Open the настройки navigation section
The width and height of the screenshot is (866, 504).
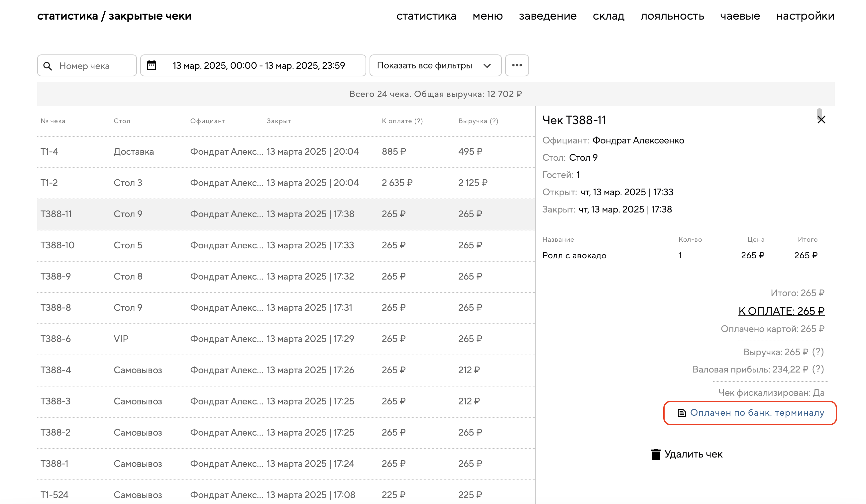click(x=805, y=16)
